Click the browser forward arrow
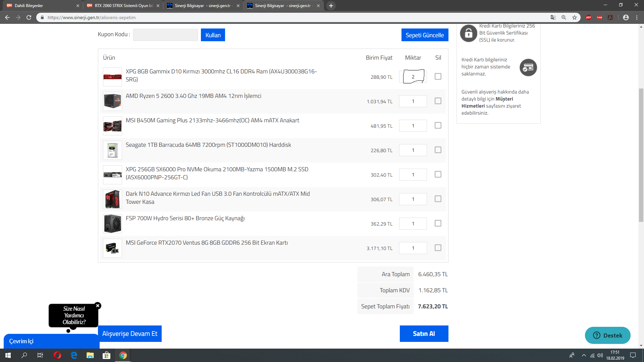 (x=18, y=17)
